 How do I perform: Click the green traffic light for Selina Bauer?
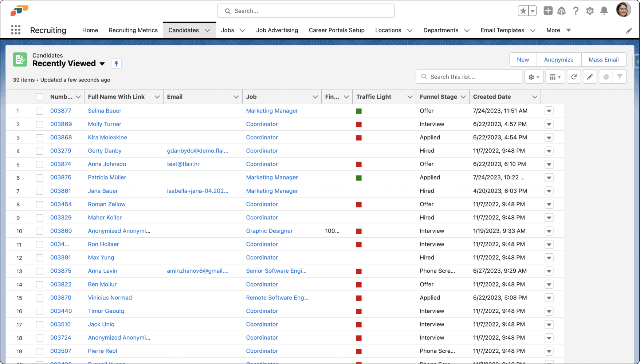(x=359, y=111)
